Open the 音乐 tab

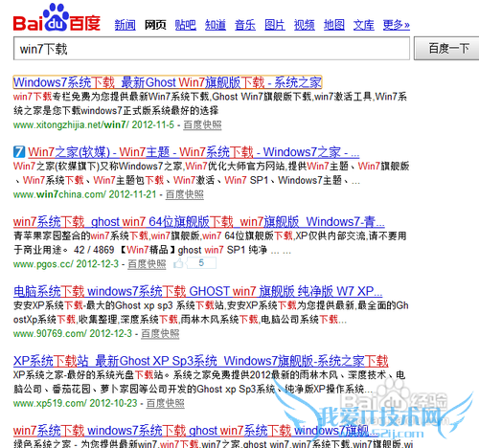[245, 25]
